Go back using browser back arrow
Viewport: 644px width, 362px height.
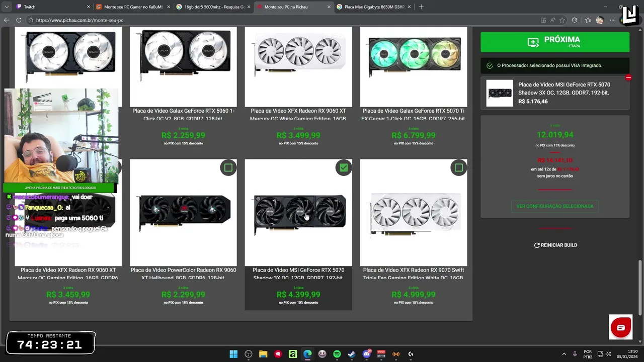point(7,20)
